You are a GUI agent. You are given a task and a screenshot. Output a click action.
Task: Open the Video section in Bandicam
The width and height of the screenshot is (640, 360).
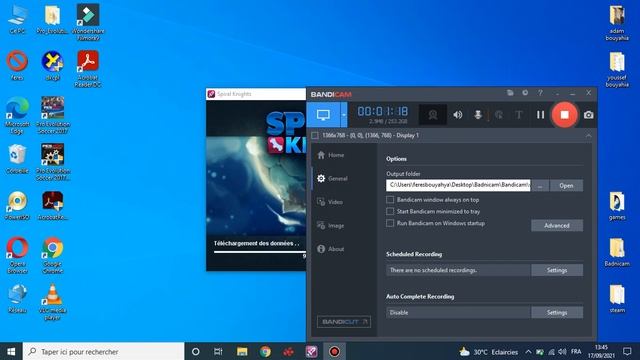click(x=330, y=202)
